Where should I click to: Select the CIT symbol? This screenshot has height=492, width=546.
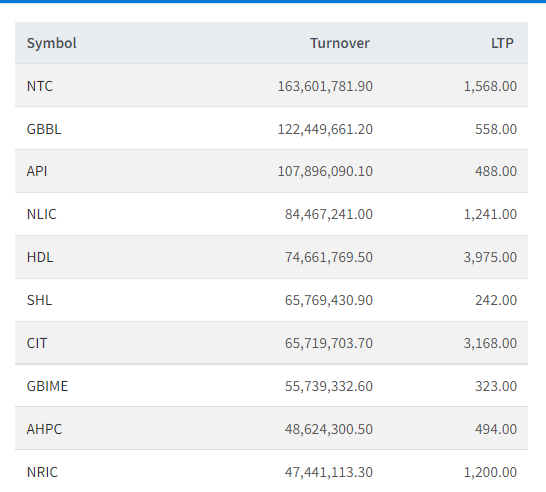coord(37,343)
